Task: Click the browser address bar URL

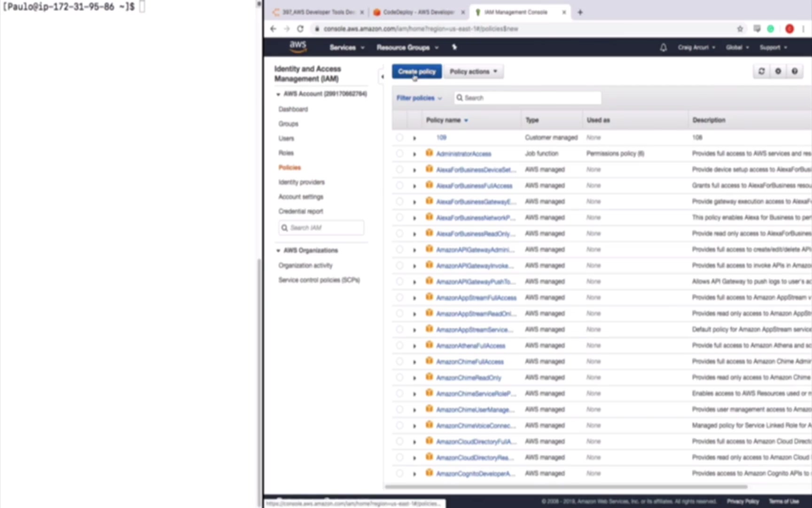Action: [x=421, y=29]
